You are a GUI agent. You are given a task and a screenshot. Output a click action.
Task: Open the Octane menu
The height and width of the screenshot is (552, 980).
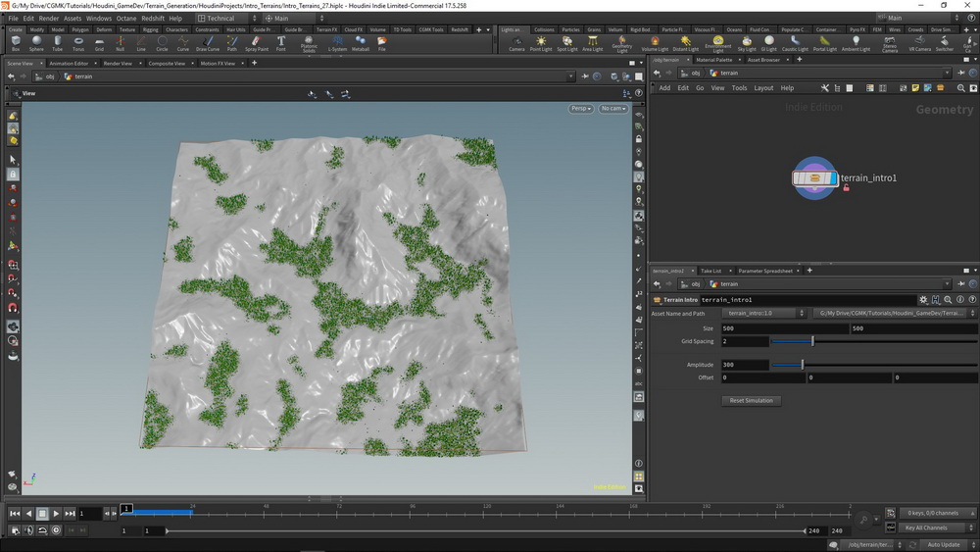(x=125, y=18)
